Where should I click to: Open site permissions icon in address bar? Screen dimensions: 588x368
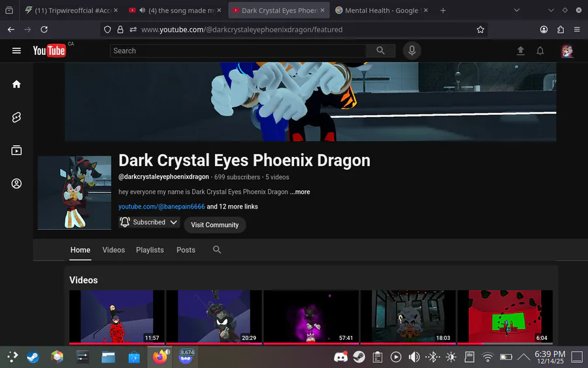(133, 29)
